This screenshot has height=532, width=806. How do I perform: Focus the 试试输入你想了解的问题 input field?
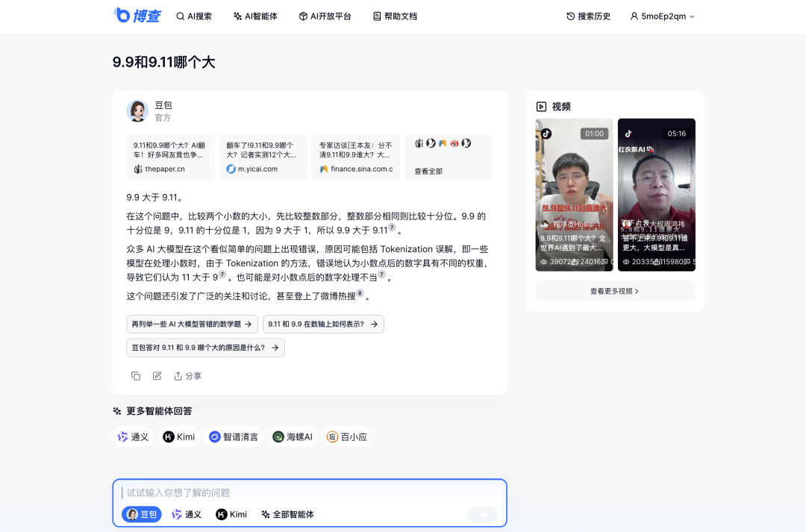(310, 493)
